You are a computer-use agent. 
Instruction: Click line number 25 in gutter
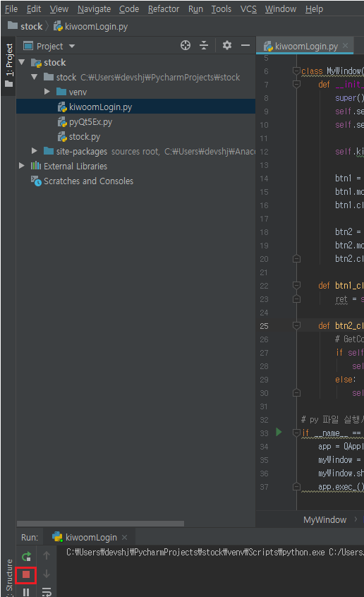coord(264,326)
